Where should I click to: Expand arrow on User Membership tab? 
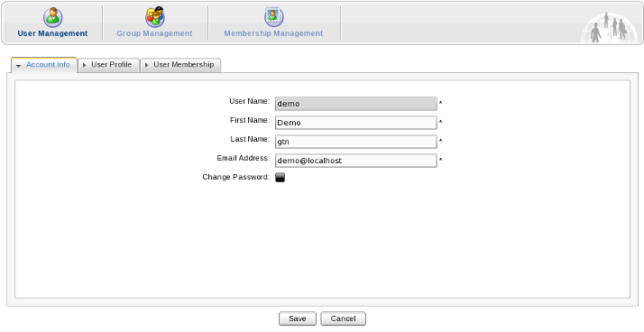(x=147, y=65)
